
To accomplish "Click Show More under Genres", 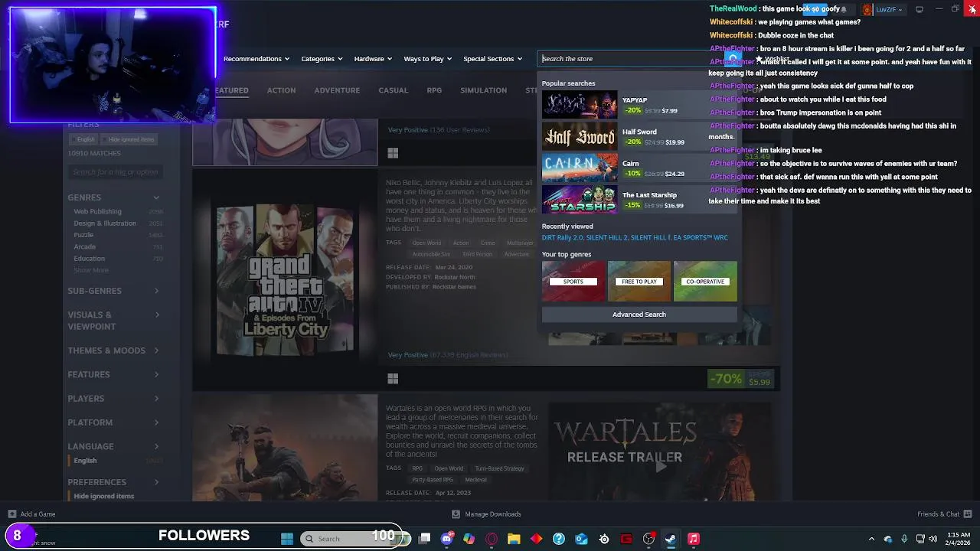I will click(91, 270).
